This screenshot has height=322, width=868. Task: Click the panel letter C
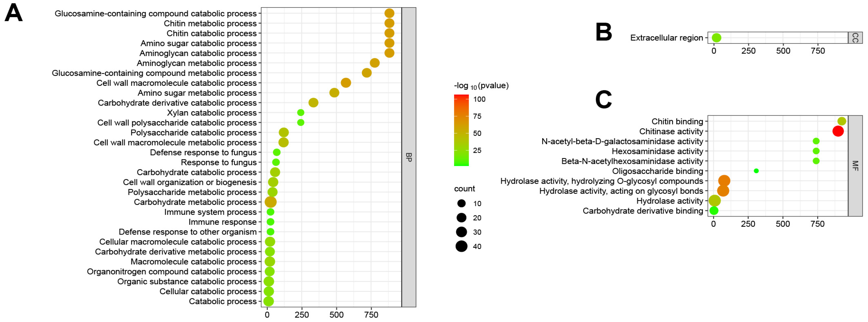coord(604,99)
